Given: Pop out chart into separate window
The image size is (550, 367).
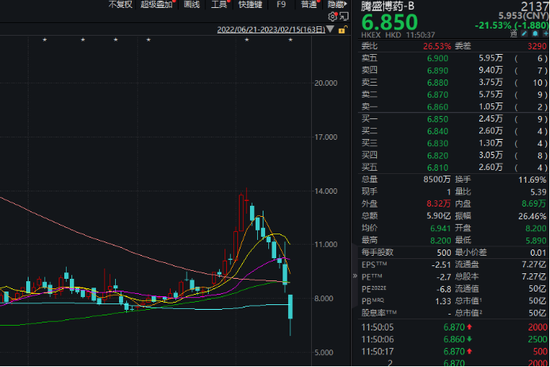Looking at the screenshot, I should click(x=344, y=16).
